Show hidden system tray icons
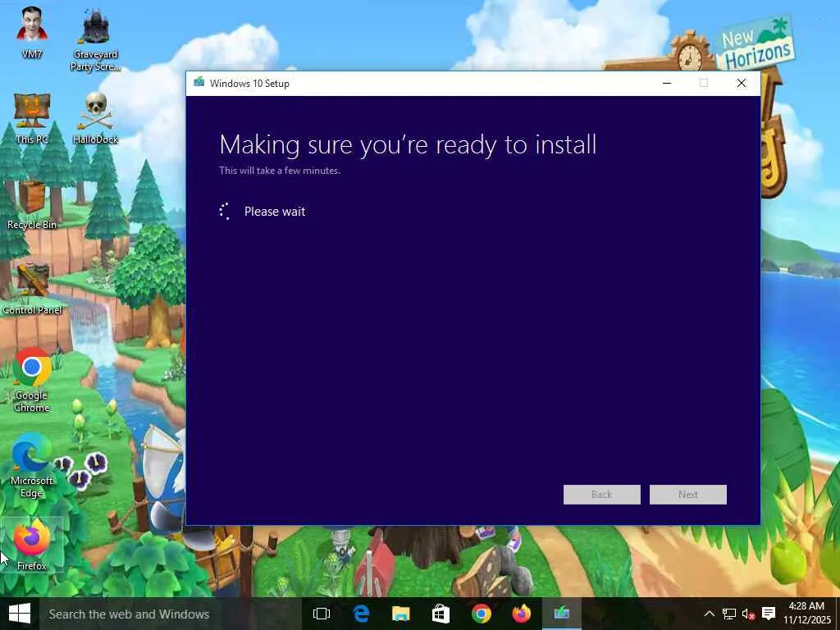This screenshot has height=630, width=840. [709, 614]
